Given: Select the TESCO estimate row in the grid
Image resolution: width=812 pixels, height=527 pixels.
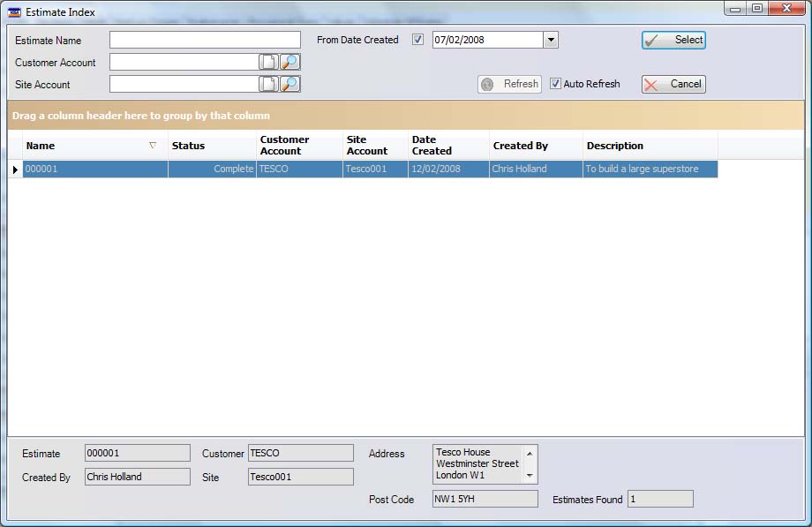Looking at the screenshot, I should [353, 169].
